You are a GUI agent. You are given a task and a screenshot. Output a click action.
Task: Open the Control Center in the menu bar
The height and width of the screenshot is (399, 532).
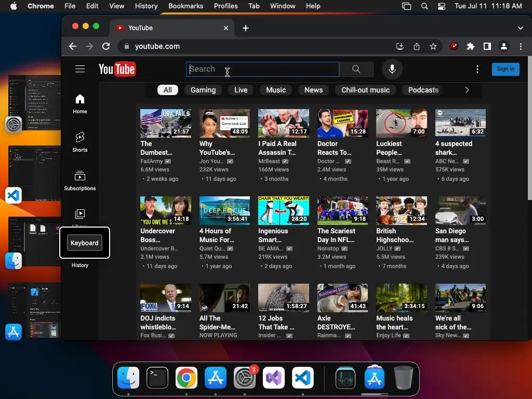coord(442,6)
